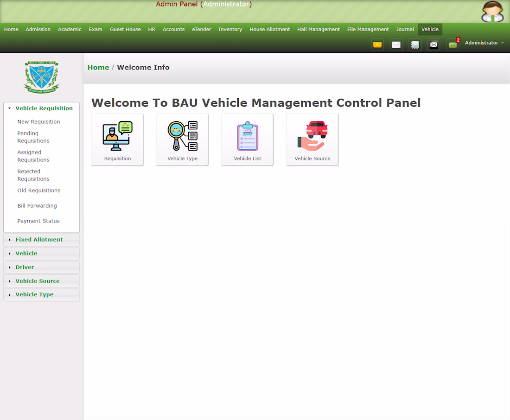The height and width of the screenshot is (420, 510).
Task: Open Assigned Requisitions in sidebar
Action: click(33, 156)
